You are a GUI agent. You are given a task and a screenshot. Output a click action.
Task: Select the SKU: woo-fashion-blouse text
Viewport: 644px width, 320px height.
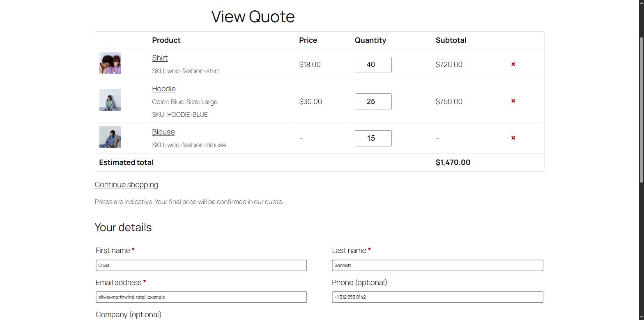(189, 145)
